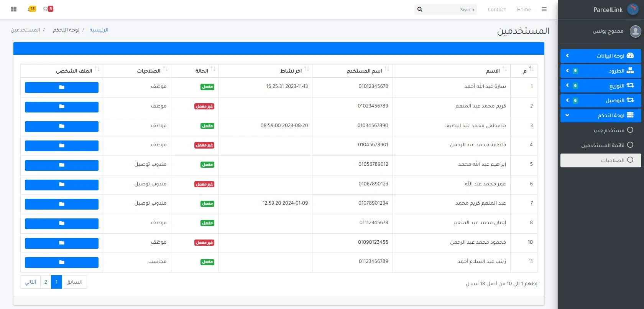644x309 pixels.
Task: Sort table by الملف الشخصى column
Action: [62, 71]
